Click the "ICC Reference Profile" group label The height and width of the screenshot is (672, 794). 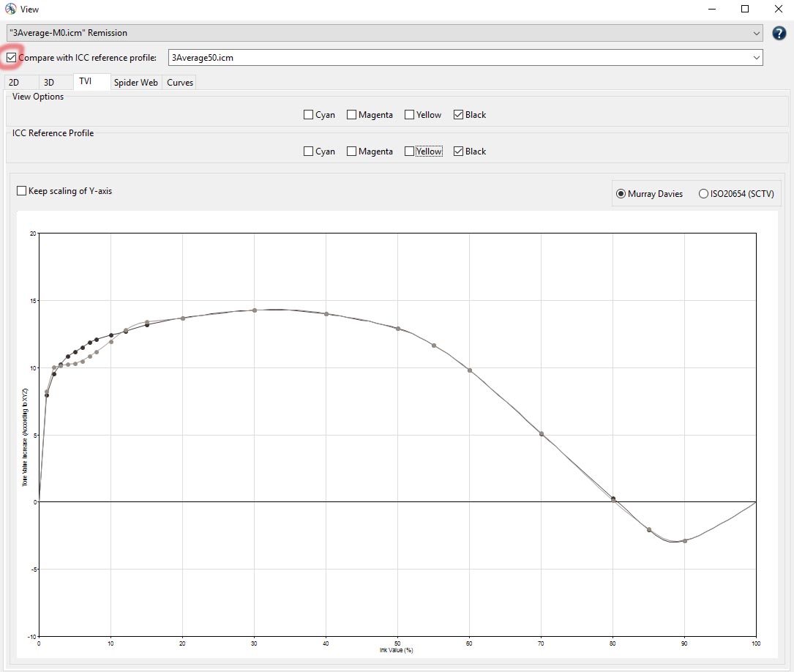53,133
